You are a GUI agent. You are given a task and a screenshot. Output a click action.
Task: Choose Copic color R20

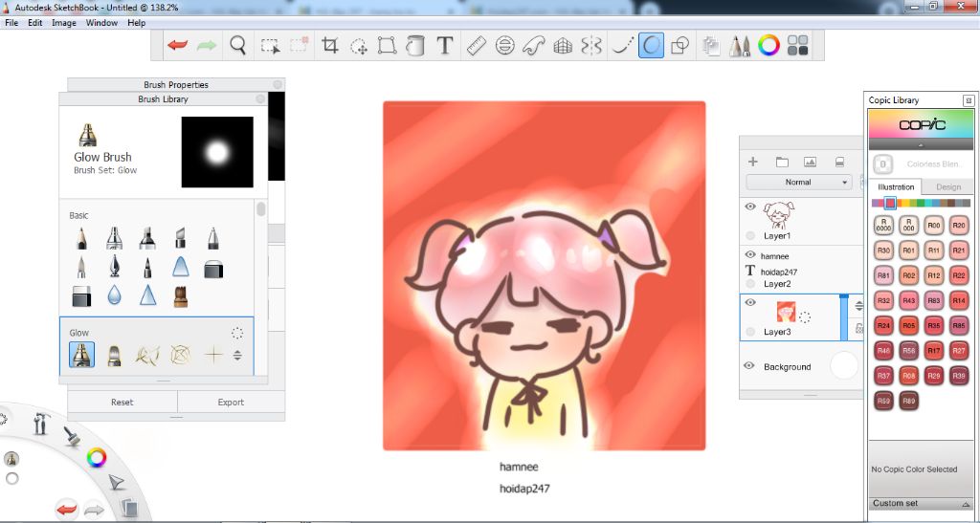(x=959, y=226)
